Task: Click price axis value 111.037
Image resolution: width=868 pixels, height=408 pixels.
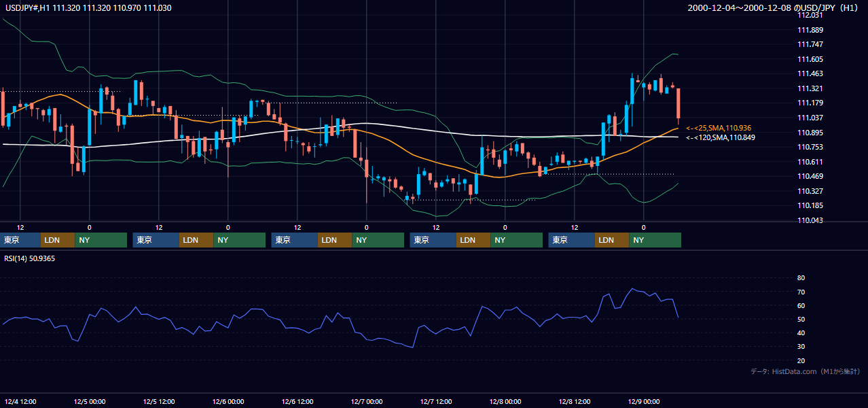Action: 810,118
